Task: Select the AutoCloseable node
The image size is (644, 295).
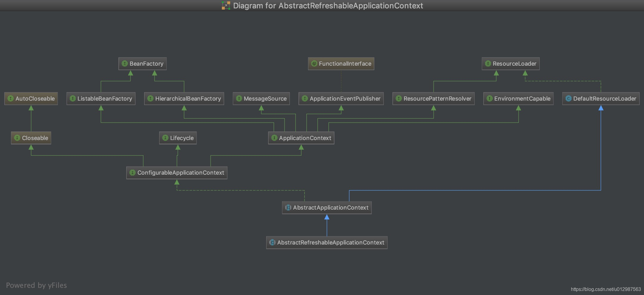Action: point(31,99)
